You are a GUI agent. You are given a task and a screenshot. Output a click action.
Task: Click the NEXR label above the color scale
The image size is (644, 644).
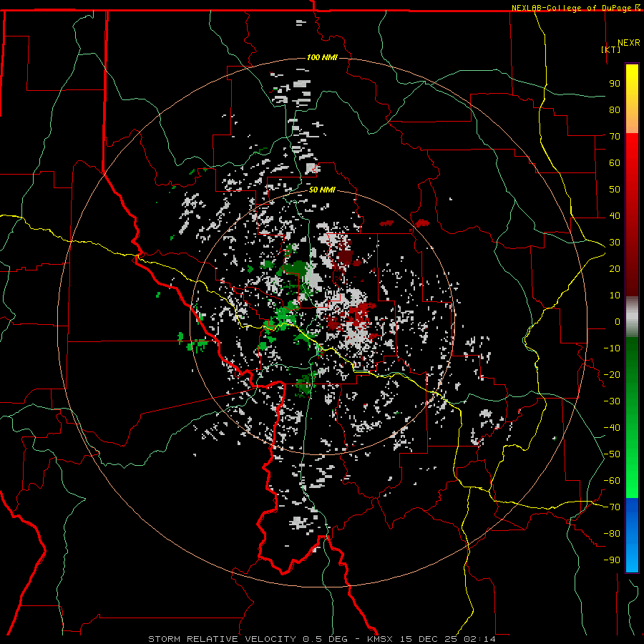629,43
